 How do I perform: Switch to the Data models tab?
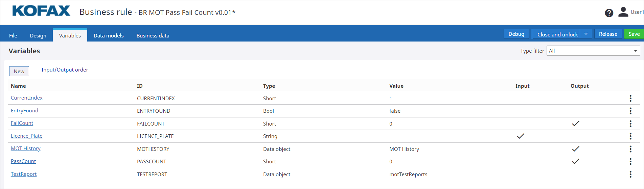coord(109,35)
